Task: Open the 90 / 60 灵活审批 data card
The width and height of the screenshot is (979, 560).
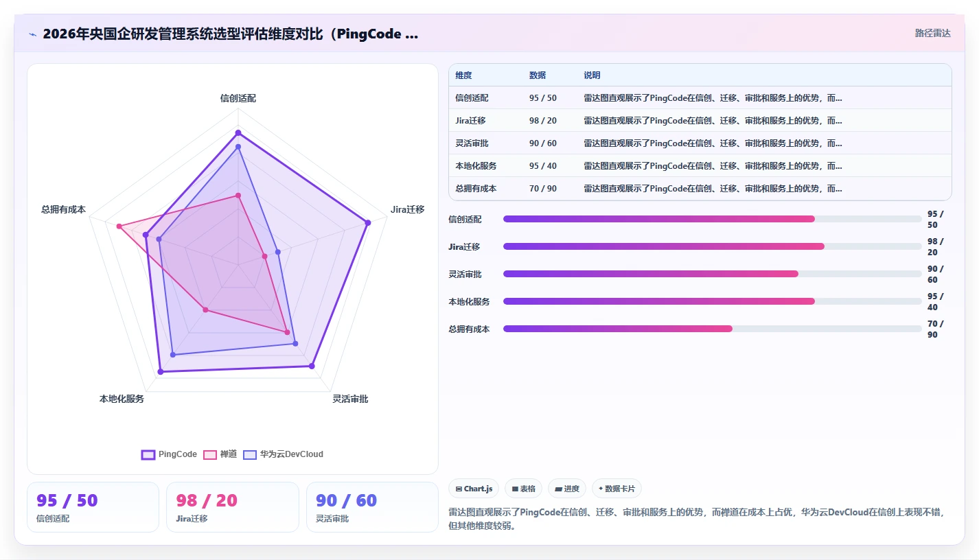Action: (372, 507)
